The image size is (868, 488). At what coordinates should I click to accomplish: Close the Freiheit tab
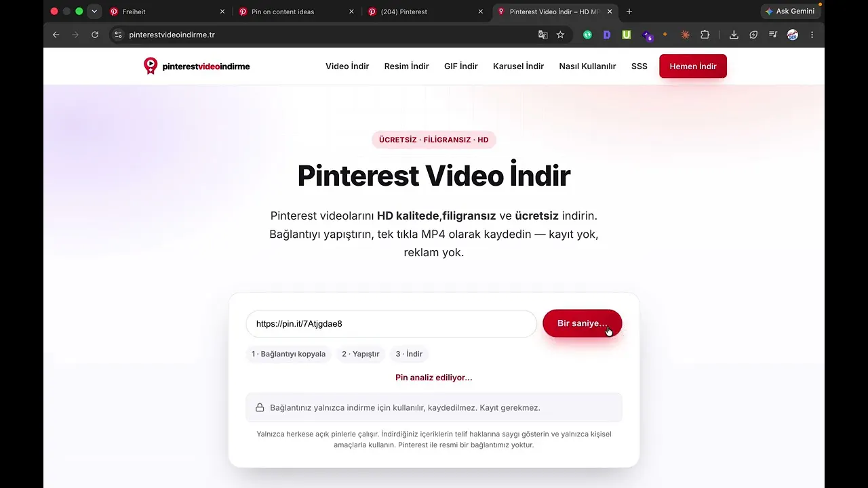(x=222, y=12)
